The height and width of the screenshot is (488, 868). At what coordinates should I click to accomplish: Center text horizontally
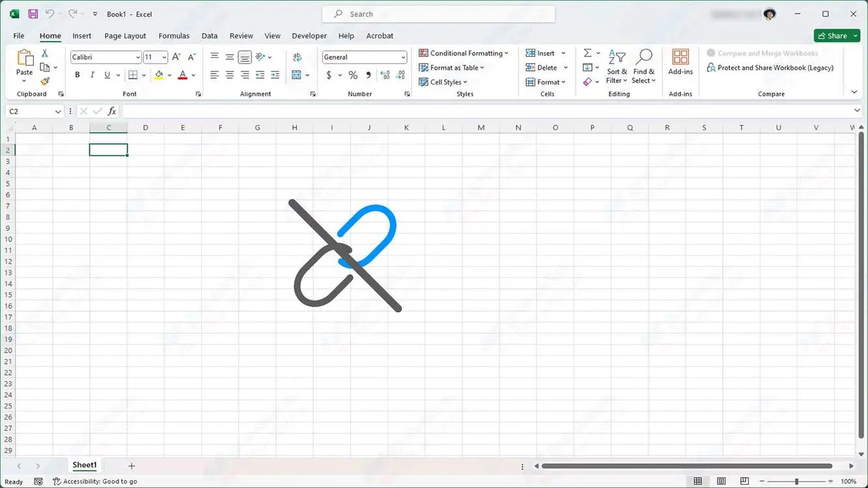click(230, 75)
